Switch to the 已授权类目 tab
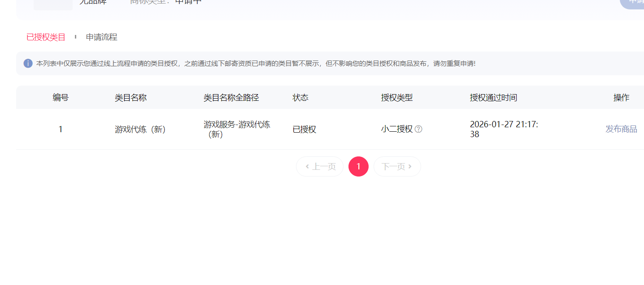 point(46,37)
